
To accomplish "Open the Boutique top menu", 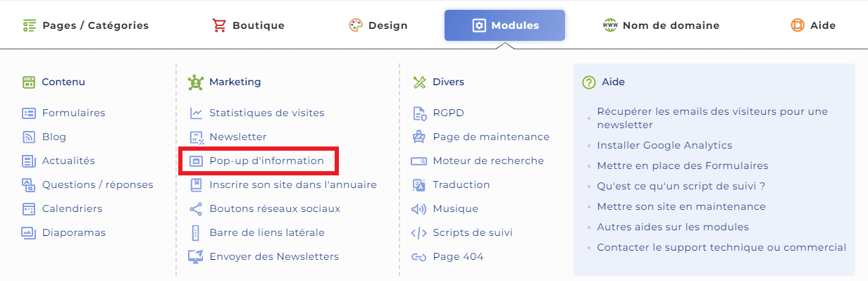I will click(249, 25).
